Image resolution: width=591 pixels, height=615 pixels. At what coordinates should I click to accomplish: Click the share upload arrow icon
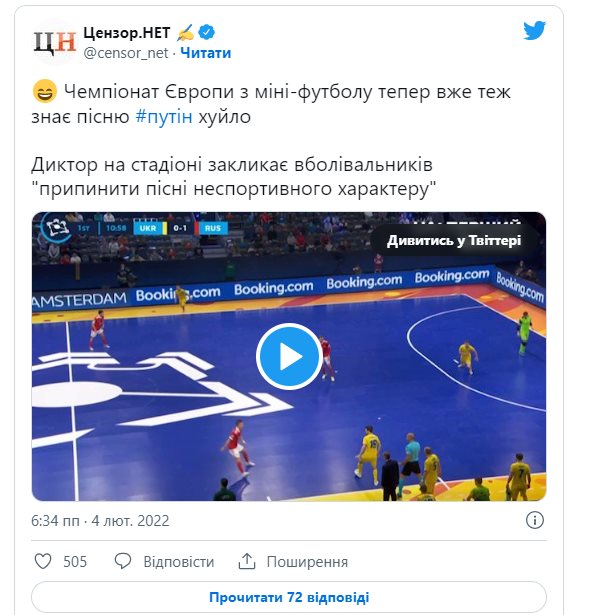point(247,561)
